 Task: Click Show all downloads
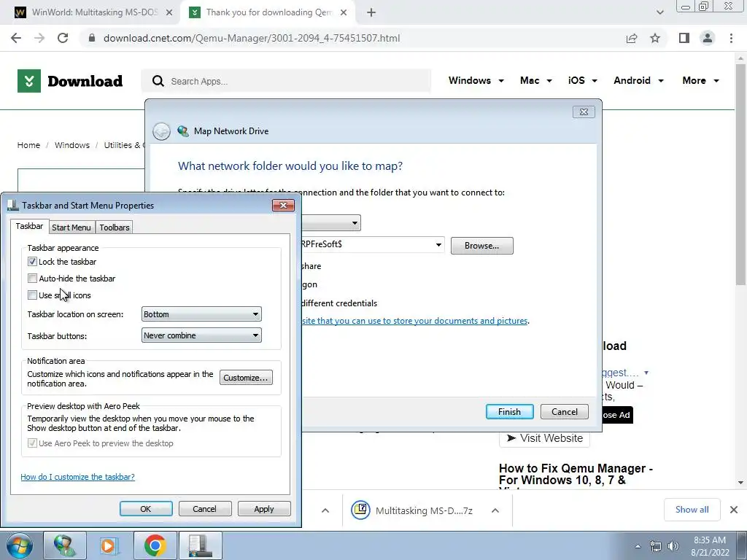click(692, 510)
